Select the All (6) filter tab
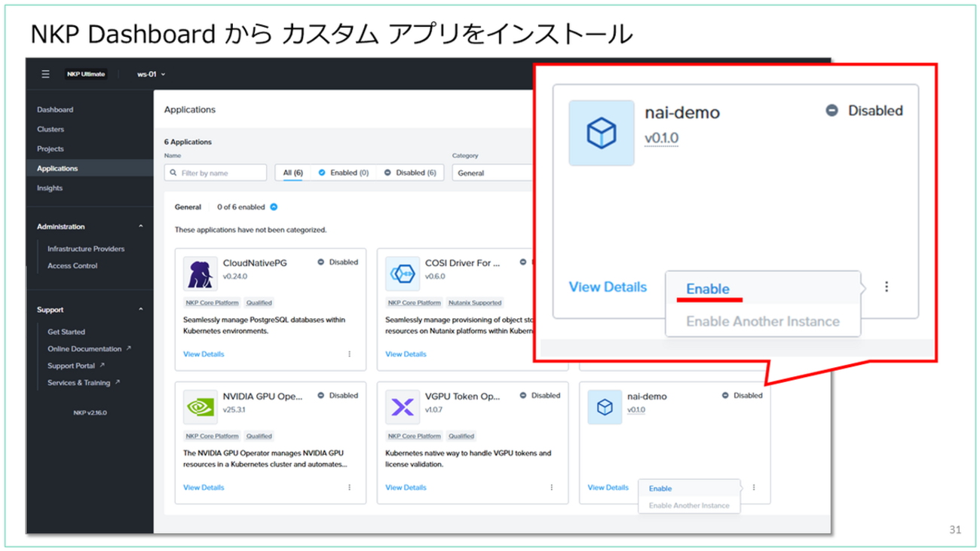This screenshot has height=551, width=980. (x=293, y=173)
